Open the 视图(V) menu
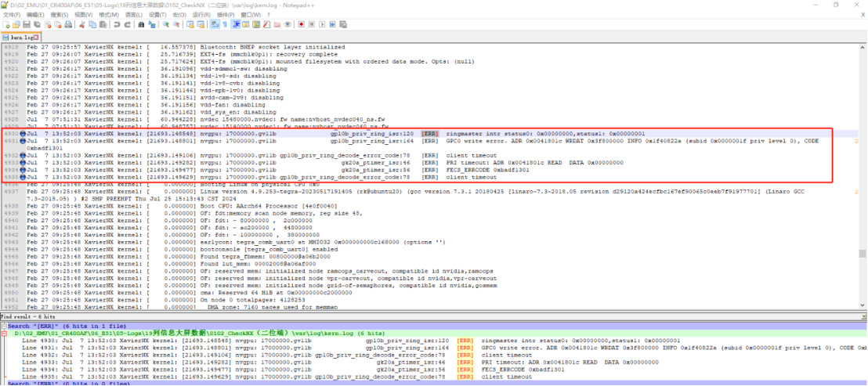 click(x=84, y=14)
